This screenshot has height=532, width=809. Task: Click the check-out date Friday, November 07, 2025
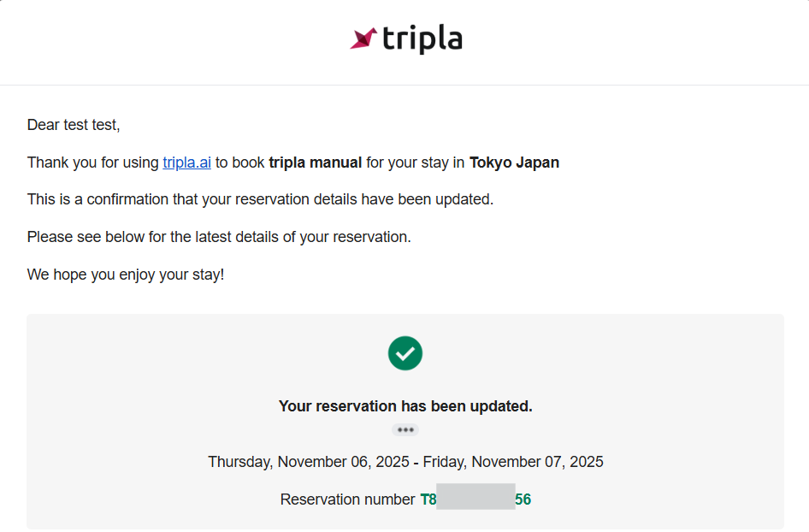point(513,462)
